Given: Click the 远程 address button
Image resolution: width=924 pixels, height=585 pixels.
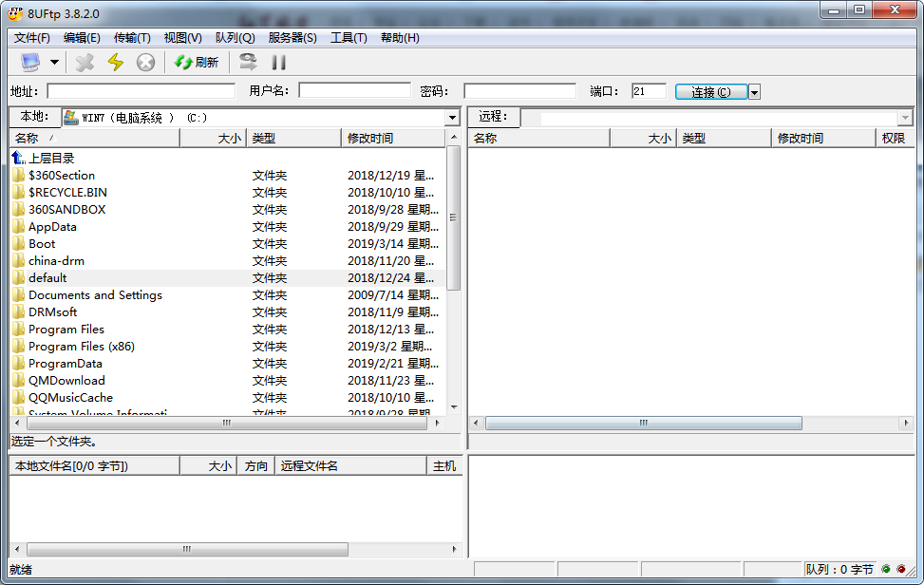Looking at the screenshot, I should pyautogui.click(x=494, y=117).
